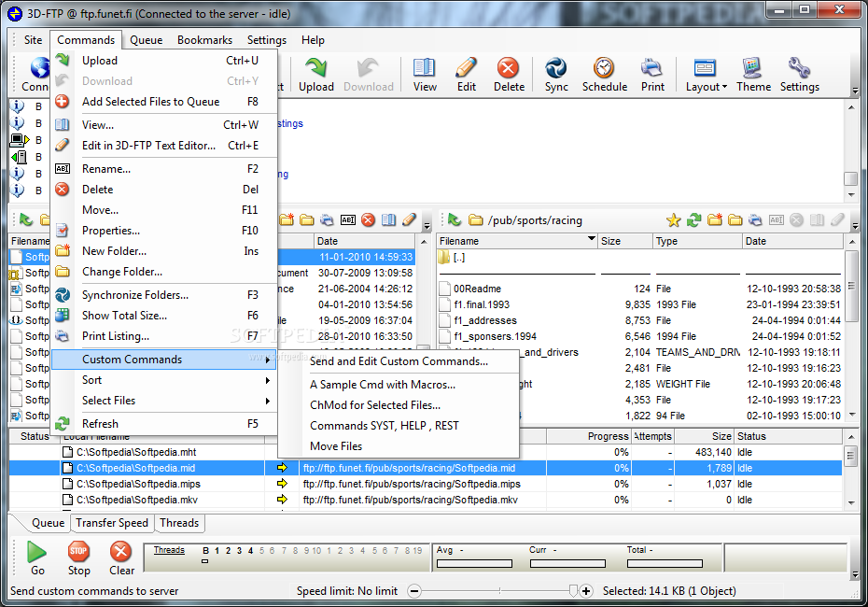Open Settings wrench toolbar icon
The image size is (868, 607).
799,75
